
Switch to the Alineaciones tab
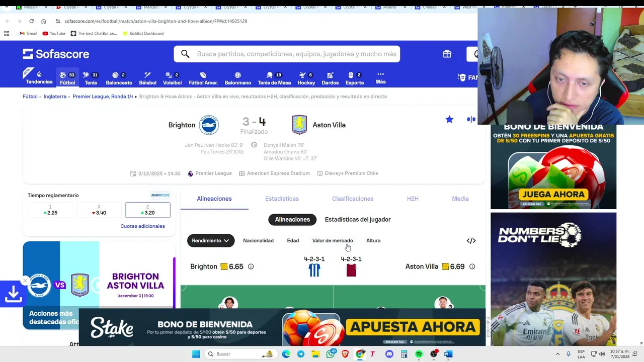pos(214,199)
